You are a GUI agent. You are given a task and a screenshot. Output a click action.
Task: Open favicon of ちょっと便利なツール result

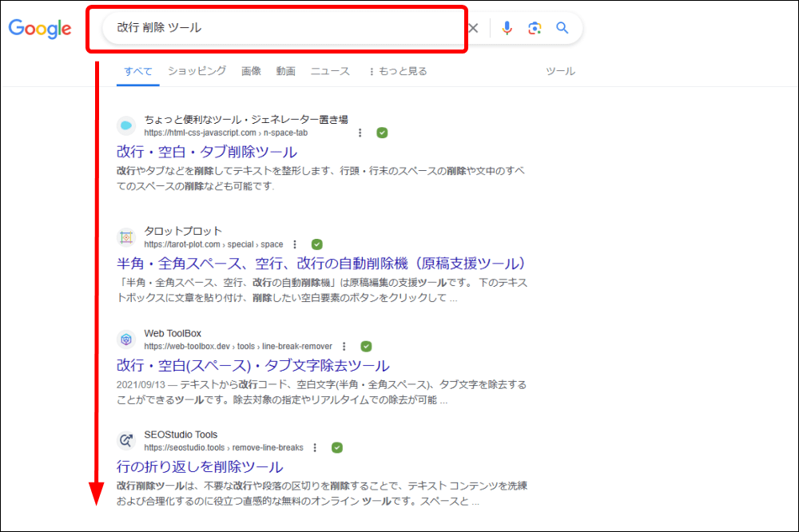(x=126, y=125)
